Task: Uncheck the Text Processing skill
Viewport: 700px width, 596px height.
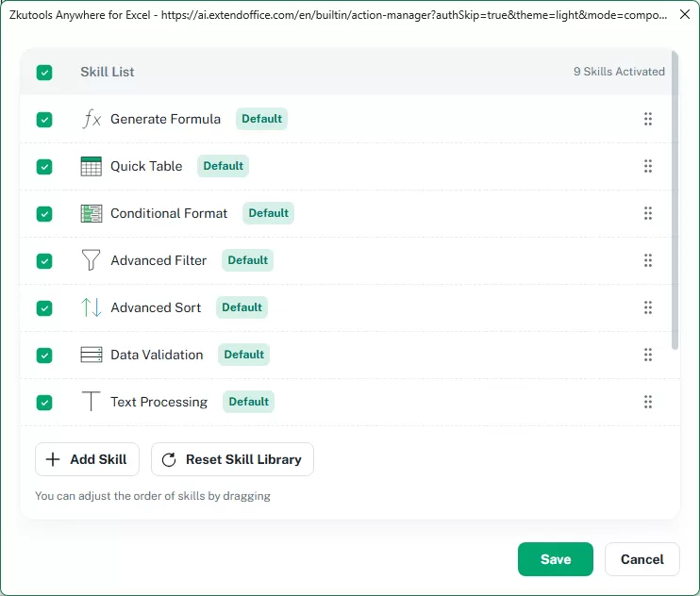Action: point(44,403)
